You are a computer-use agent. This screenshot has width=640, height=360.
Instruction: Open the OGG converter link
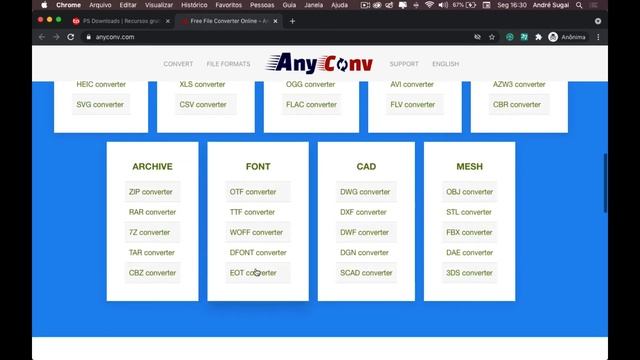pyautogui.click(x=310, y=84)
